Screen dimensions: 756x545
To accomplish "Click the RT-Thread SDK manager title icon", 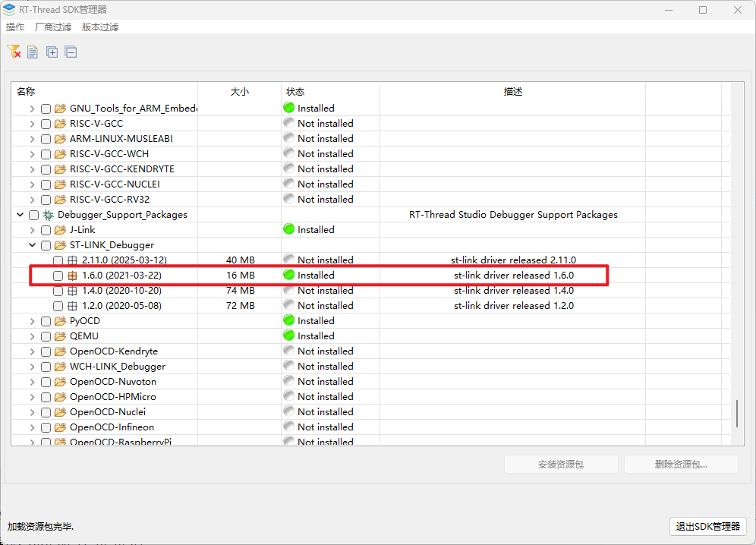I will tap(9, 9).
